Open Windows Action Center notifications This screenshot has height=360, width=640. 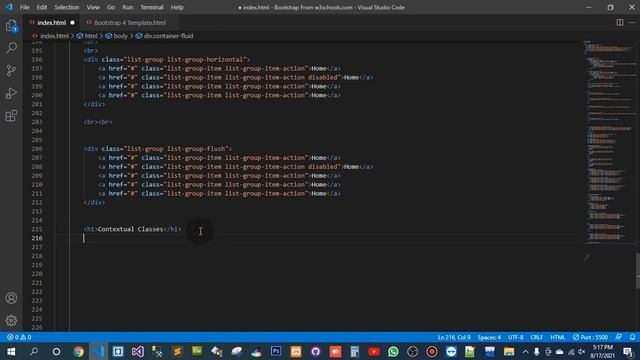629,351
